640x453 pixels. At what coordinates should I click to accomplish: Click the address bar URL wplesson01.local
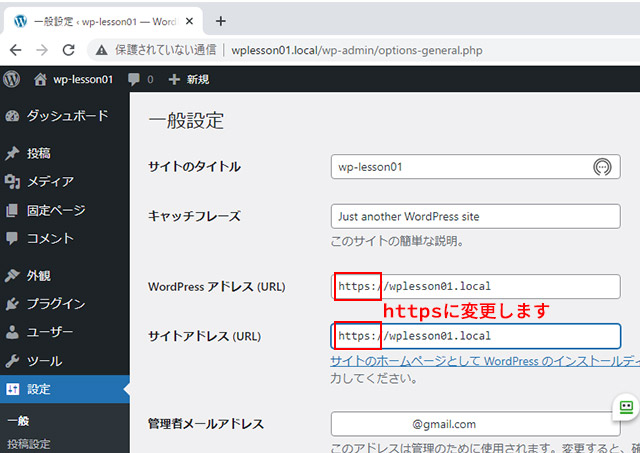[x=357, y=50]
